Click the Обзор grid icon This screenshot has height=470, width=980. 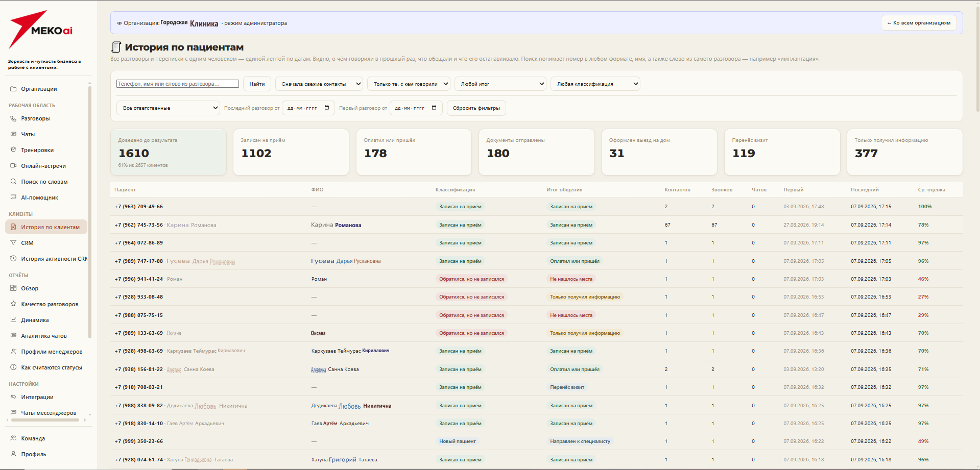pos(13,288)
